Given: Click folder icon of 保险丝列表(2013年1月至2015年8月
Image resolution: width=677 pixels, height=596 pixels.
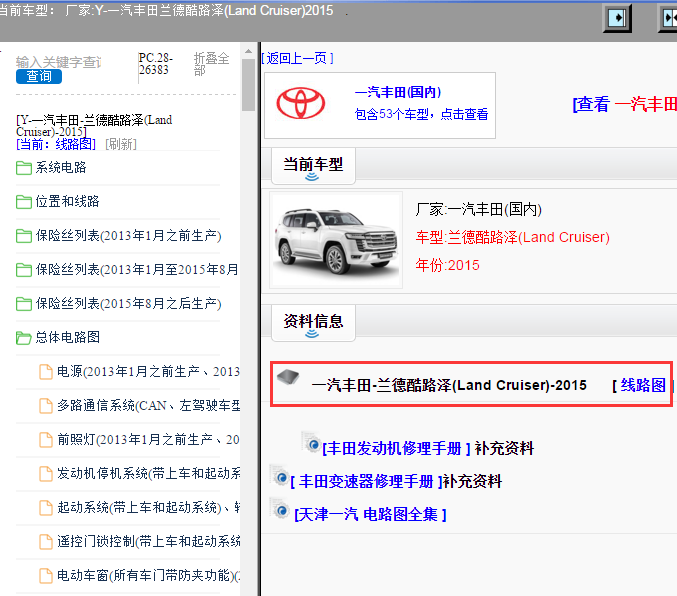Looking at the screenshot, I should [x=24, y=270].
